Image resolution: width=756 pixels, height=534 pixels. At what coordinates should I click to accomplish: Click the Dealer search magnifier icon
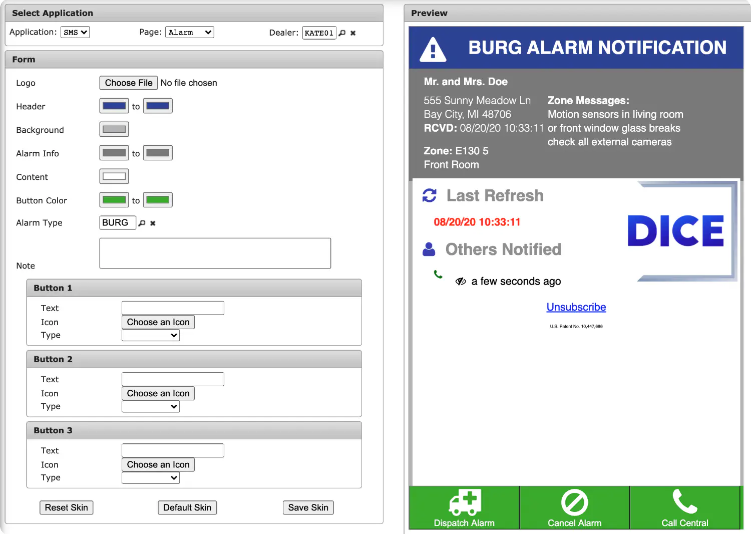pyautogui.click(x=342, y=33)
